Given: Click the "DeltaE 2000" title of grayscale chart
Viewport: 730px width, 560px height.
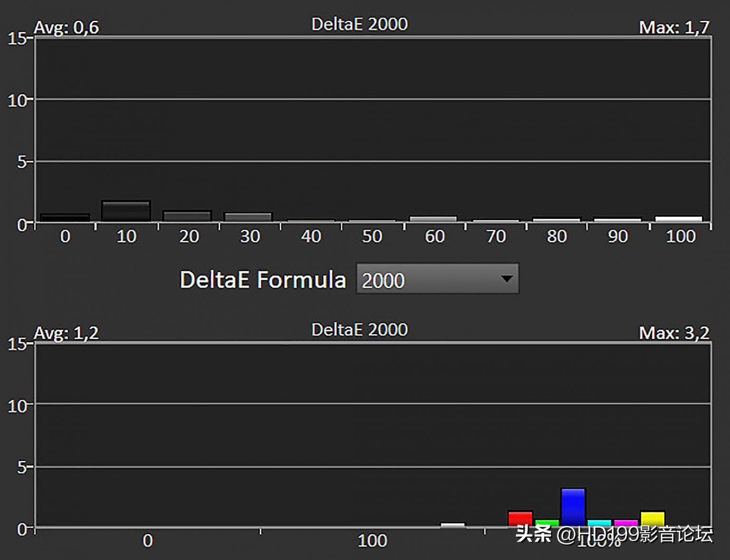Looking at the screenshot, I should point(360,24).
